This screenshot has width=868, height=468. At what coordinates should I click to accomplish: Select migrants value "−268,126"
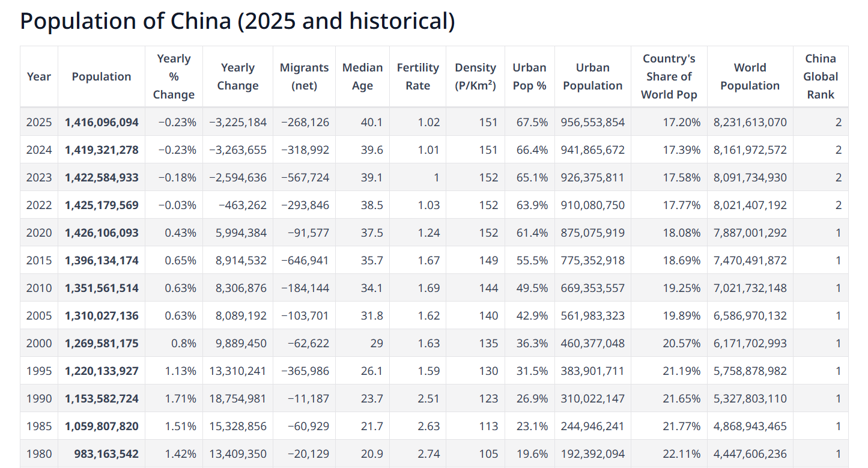tap(305, 123)
